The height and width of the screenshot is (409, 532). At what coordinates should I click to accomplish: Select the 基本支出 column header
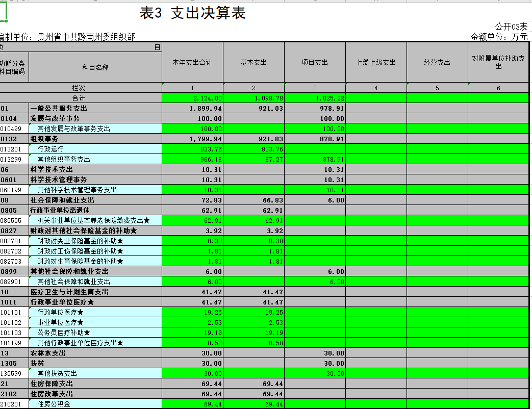pos(254,62)
